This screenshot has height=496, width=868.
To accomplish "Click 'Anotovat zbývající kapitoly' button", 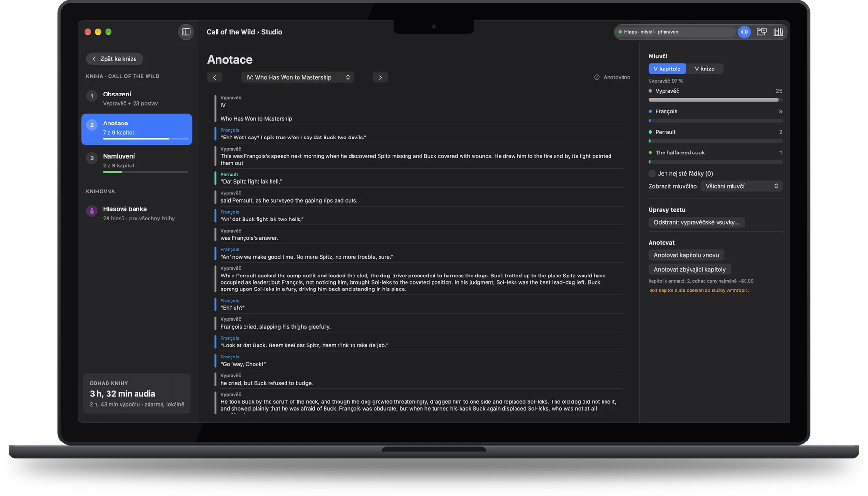I will (690, 270).
